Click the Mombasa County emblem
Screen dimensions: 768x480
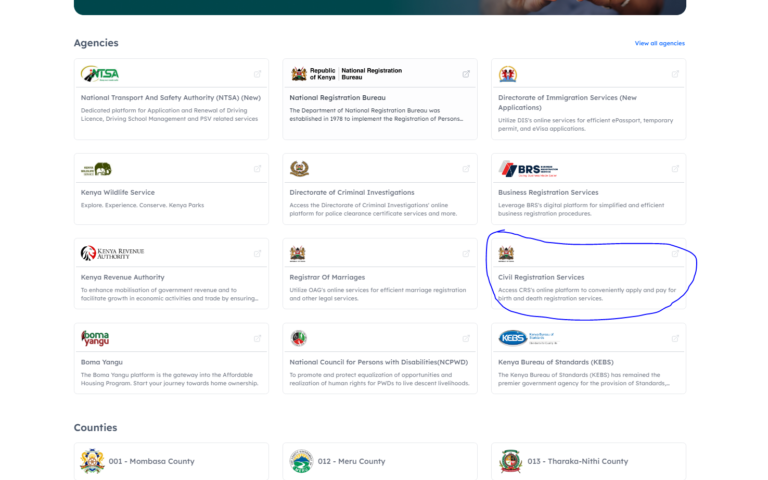pyautogui.click(x=92, y=461)
